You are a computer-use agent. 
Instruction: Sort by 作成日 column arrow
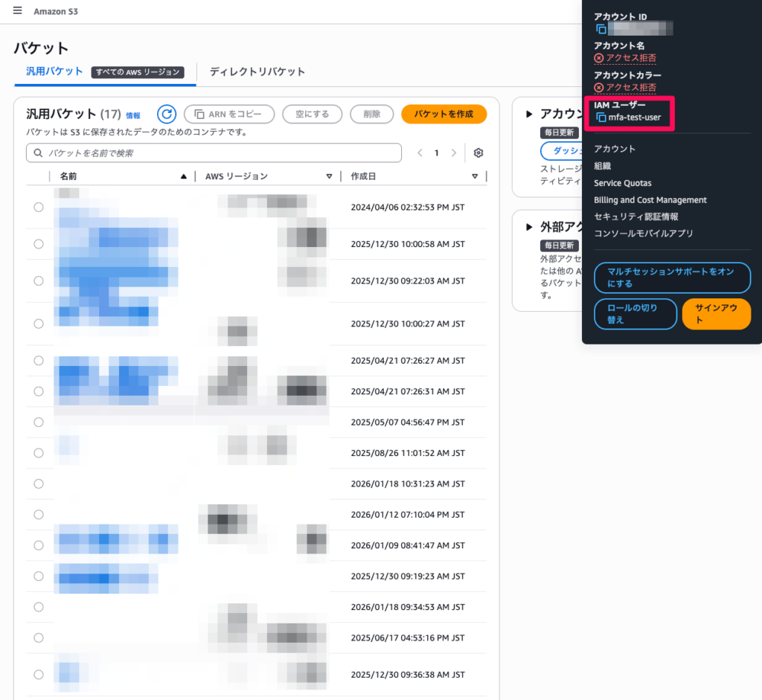[x=475, y=176]
